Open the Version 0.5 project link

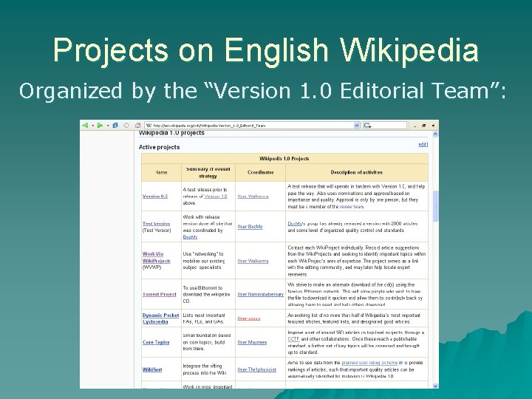(155, 196)
